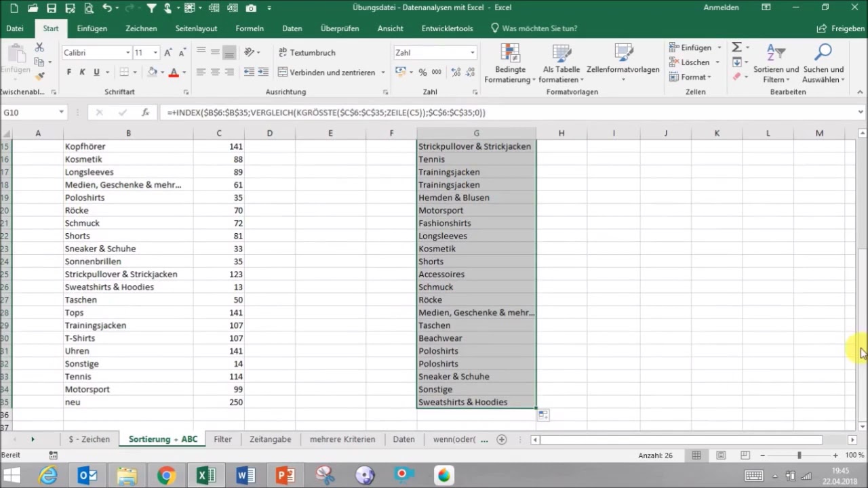Switch to the Daten ribbon tab

(x=292, y=28)
